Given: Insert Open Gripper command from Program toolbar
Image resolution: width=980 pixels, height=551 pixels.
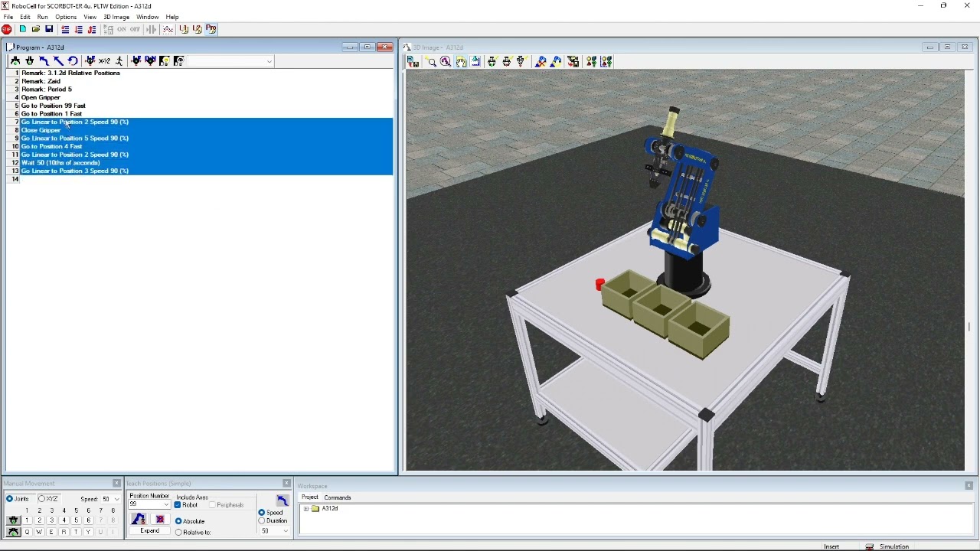Looking at the screenshot, I should [15, 61].
